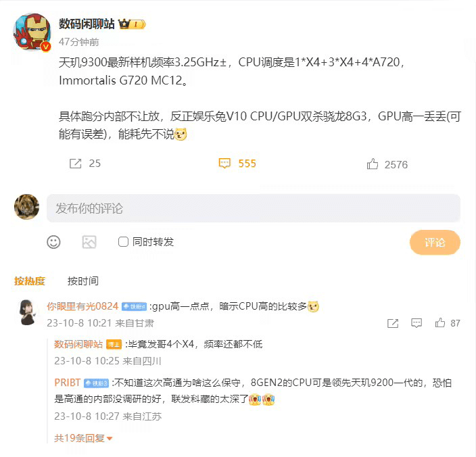Viewport: 476px width, 457px height.
Task: Click the crown membership badge near the username
Action: tap(132, 24)
